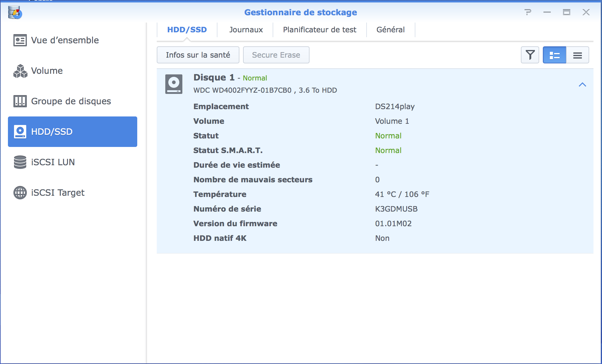This screenshot has height=364, width=602.
Task: Click the Storage Manager app icon
Action: click(x=15, y=12)
